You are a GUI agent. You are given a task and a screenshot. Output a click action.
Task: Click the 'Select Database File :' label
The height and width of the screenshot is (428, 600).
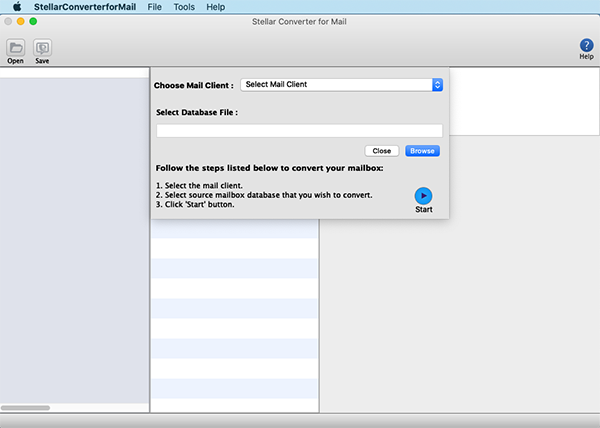click(x=197, y=112)
